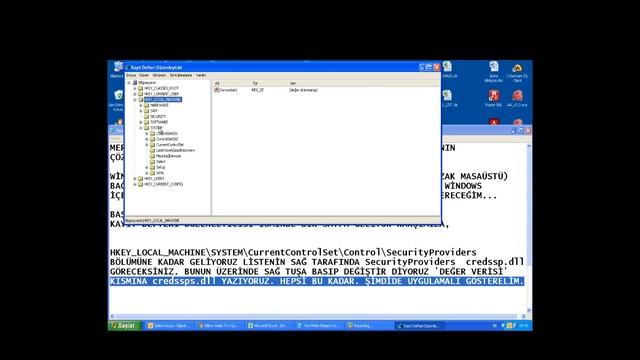Image resolution: width=640 pixels, height=360 pixels.
Task: Select the HKEY_CURRENT_CONFIG key label
Action: (x=163, y=184)
